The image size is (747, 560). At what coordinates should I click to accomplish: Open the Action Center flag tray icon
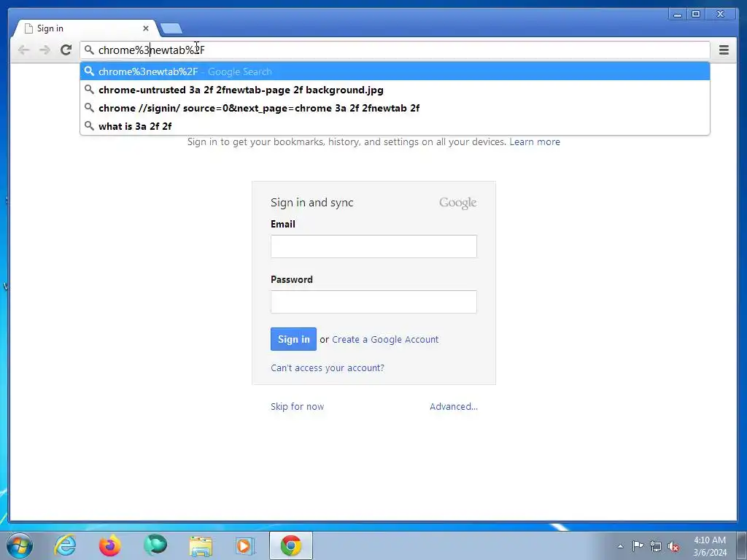coord(638,546)
